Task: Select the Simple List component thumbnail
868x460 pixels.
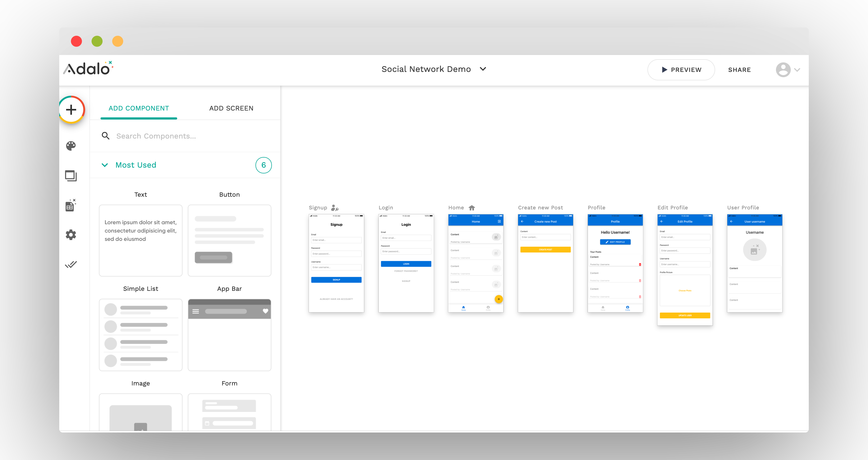Action: pos(140,334)
